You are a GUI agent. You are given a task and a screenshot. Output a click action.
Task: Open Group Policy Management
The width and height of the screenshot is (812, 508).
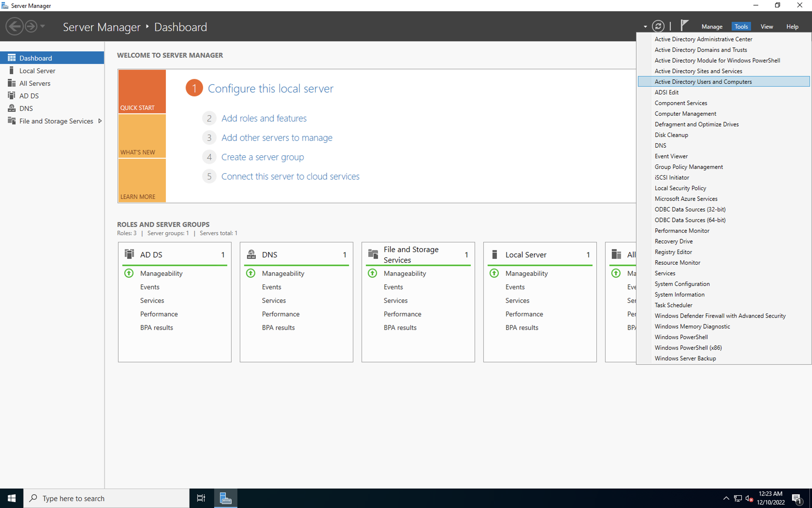724,167
